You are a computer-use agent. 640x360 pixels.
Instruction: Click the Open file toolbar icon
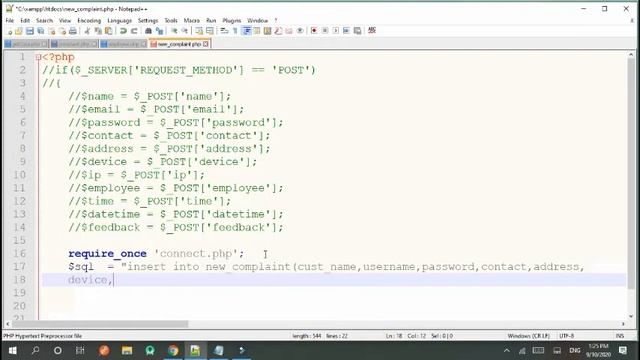[19, 31]
